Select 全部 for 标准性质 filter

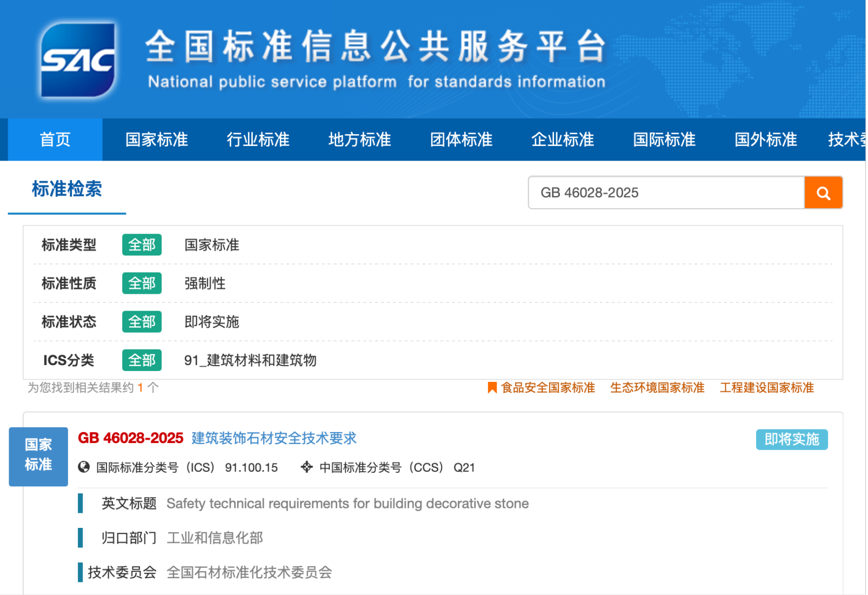(142, 283)
